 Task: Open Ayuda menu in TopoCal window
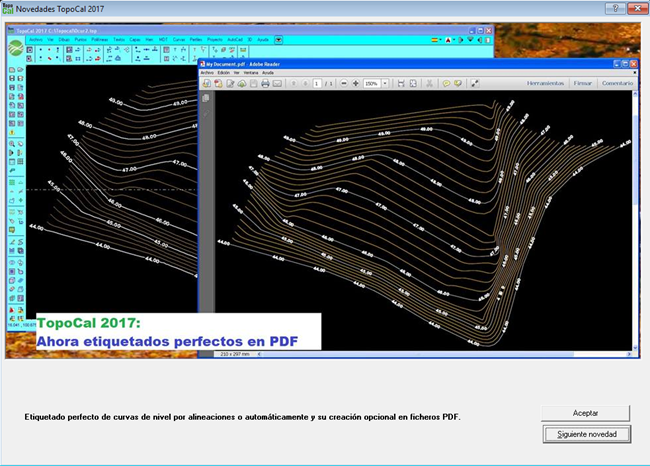click(263, 40)
